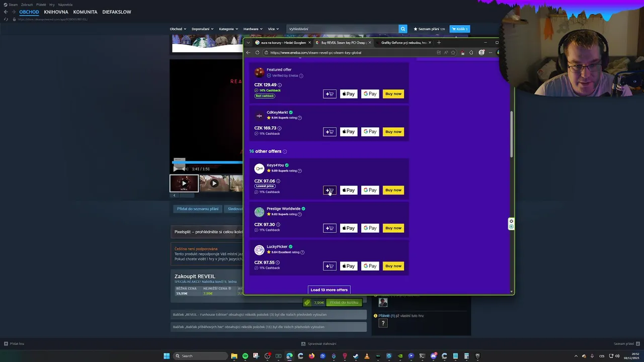Viewport: 644px width, 362px height.
Task: Open Windows Start menu
Action: pyautogui.click(x=167, y=356)
